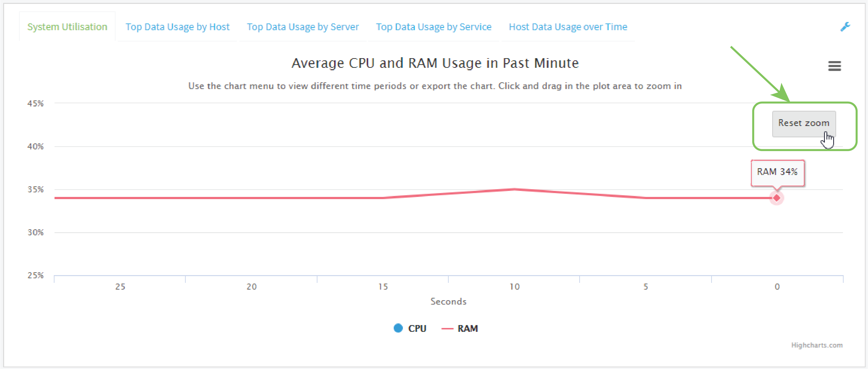
Task: Click the blue CPU legend dot icon
Action: point(398,328)
